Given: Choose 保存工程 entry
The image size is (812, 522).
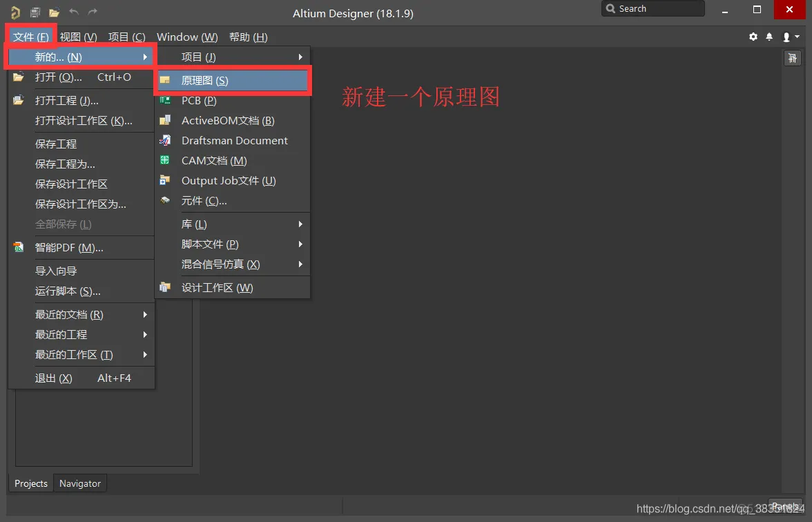Looking at the screenshot, I should coord(81,144).
